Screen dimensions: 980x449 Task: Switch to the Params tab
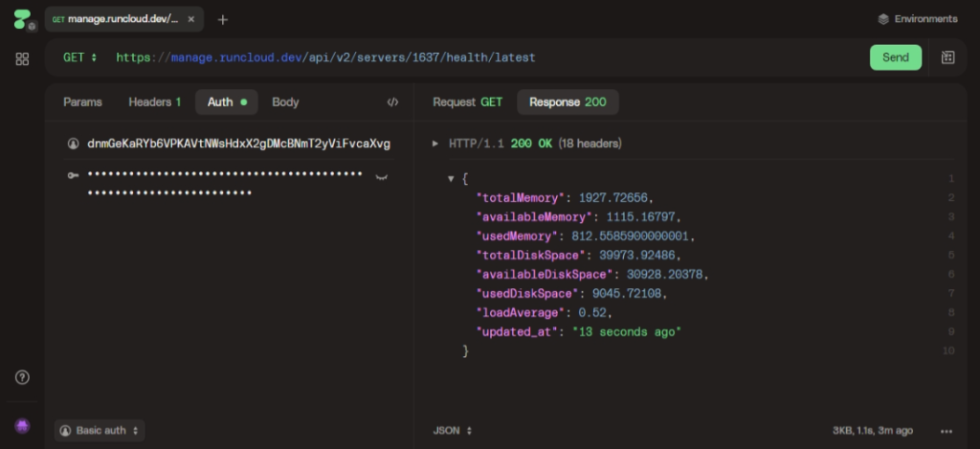[82, 102]
